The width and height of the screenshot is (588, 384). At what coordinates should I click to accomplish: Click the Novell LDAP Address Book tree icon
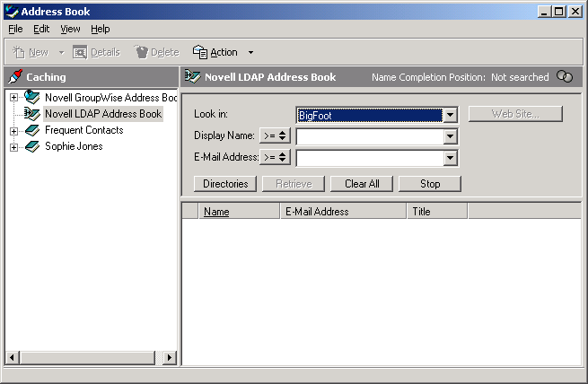tap(32, 114)
